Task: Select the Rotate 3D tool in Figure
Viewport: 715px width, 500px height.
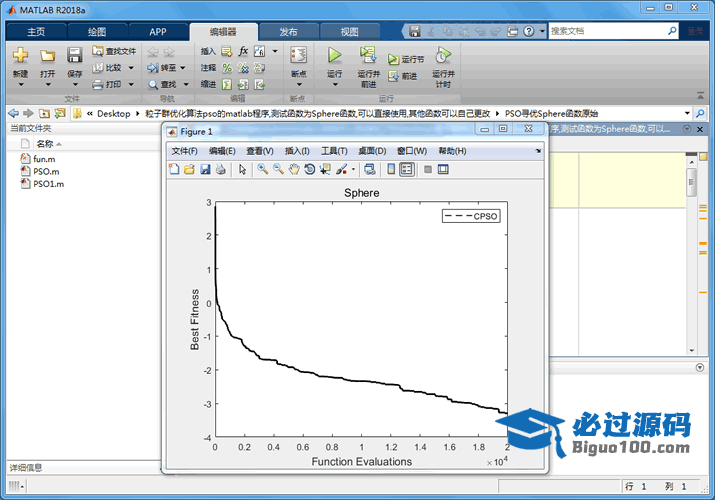Action: pos(310,170)
